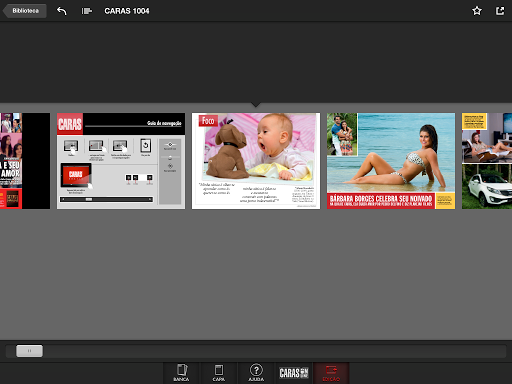Go back to Biblioteca
The image size is (512, 384).
pyautogui.click(x=24, y=11)
